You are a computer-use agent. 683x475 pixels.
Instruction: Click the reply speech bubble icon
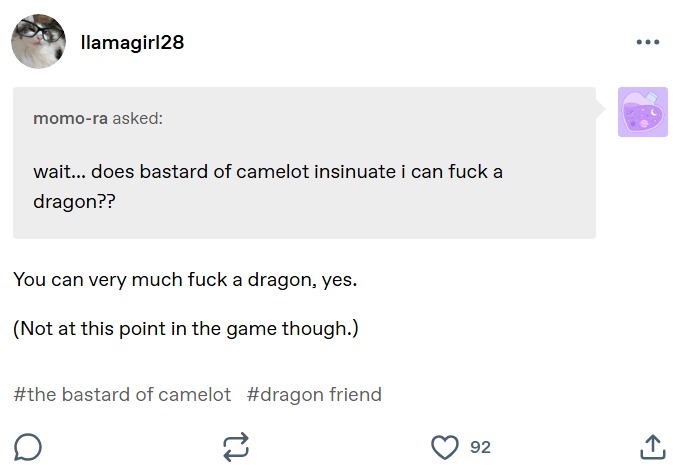pyautogui.click(x=28, y=447)
